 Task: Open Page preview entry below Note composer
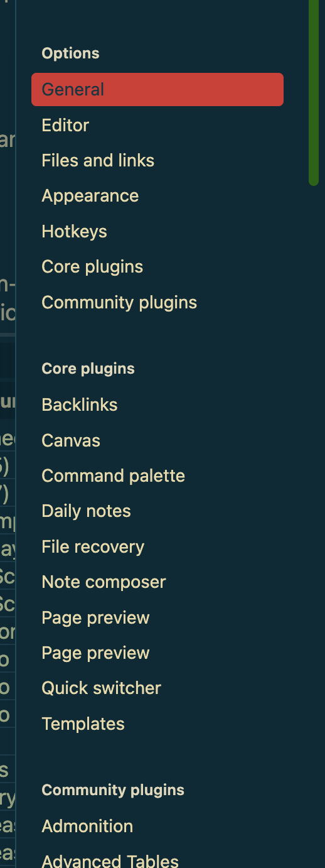coord(157,617)
